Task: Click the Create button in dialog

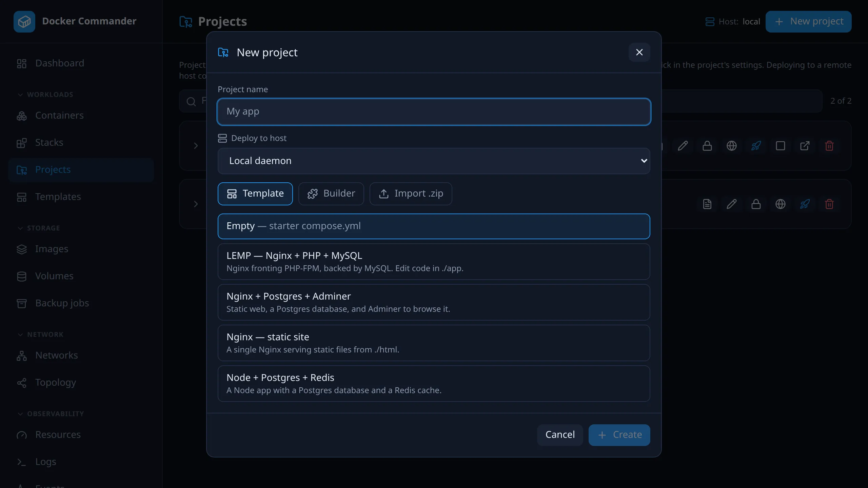Action: 619,435
